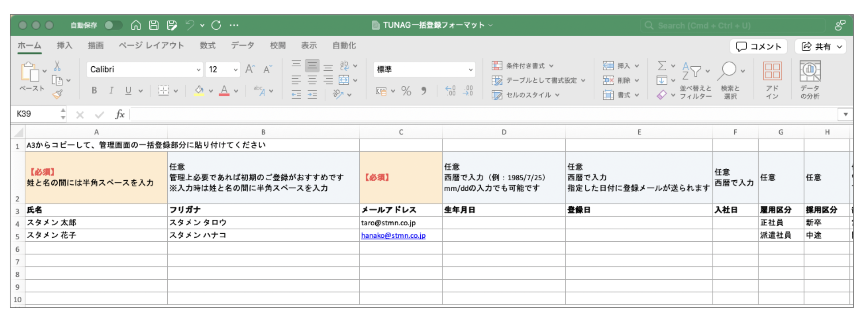This screenshot has height=319, width=868.
Task: Click the Copy icon
Action: tap(57, 80)
